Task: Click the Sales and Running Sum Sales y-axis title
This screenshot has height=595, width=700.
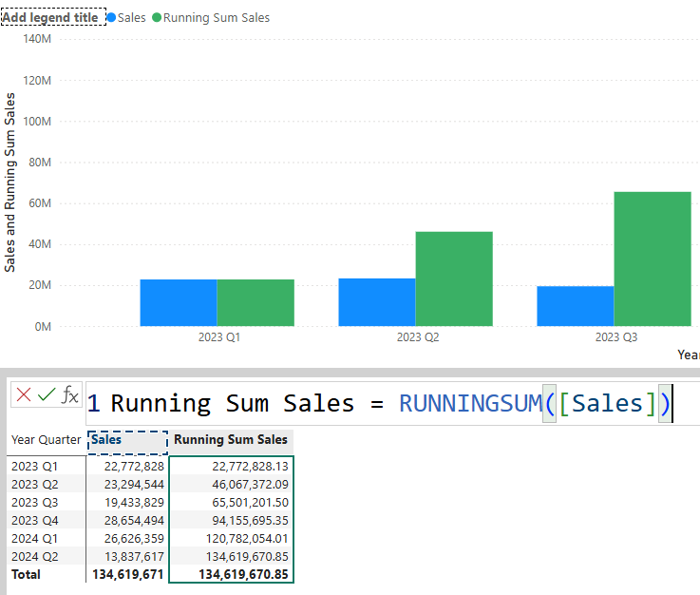Action: 9,182
